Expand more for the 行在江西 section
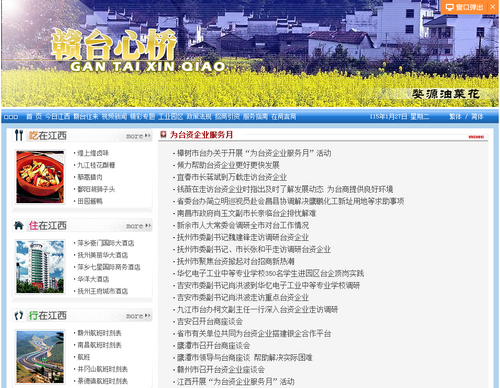 (x=138, y=316)
